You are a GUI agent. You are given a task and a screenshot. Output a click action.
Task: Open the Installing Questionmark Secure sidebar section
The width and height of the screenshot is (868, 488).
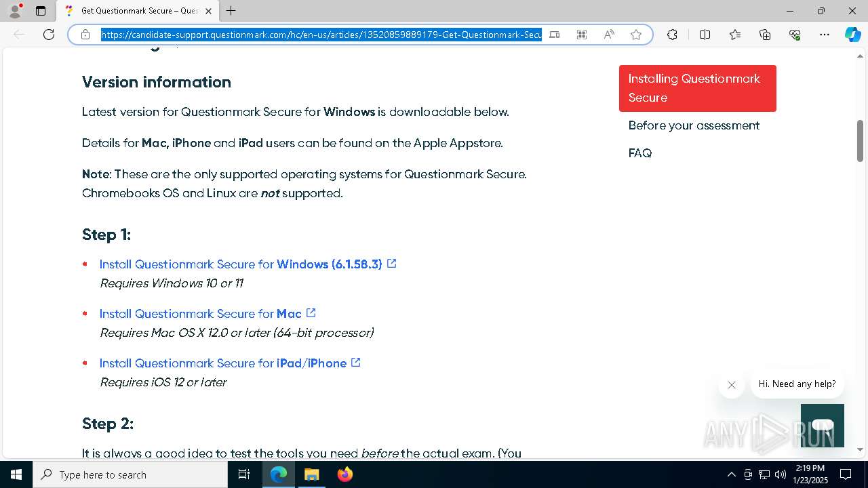(698, 88)
